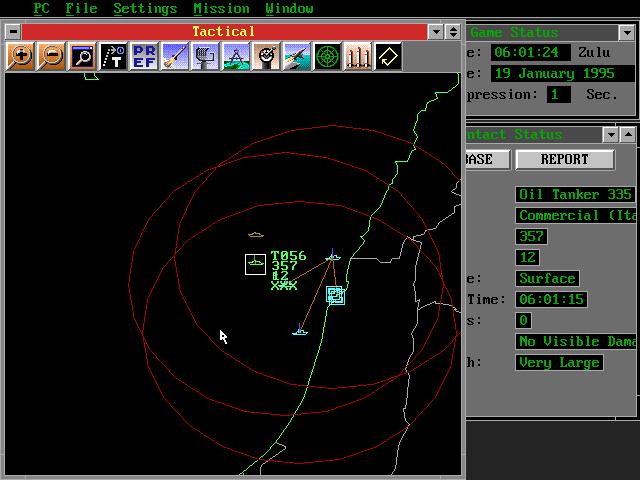Select the zoom-window magnifier tool
Screen dimensions: 640x480
point(82,56)
